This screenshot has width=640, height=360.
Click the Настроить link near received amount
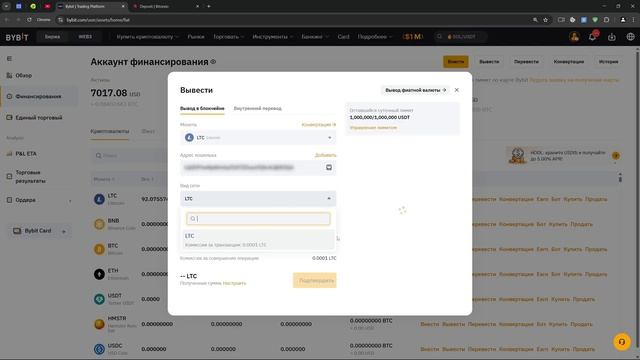point(234,283)
